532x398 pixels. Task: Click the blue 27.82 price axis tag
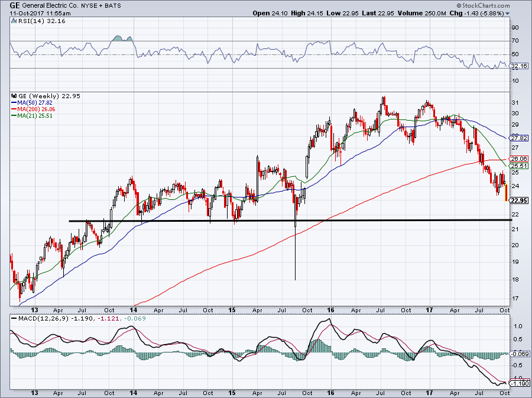pyautogui.click(x=519, y=138)
